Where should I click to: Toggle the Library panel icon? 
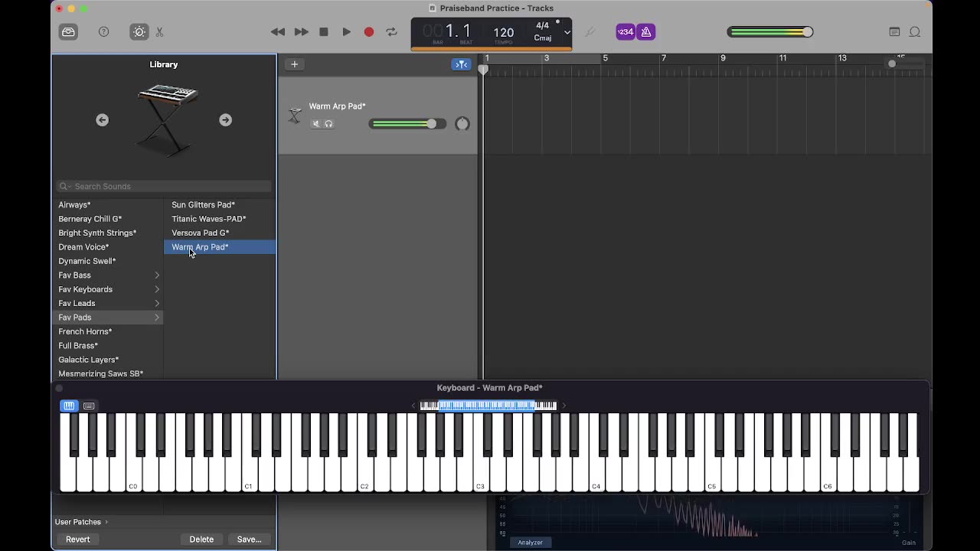pos(69,32)
